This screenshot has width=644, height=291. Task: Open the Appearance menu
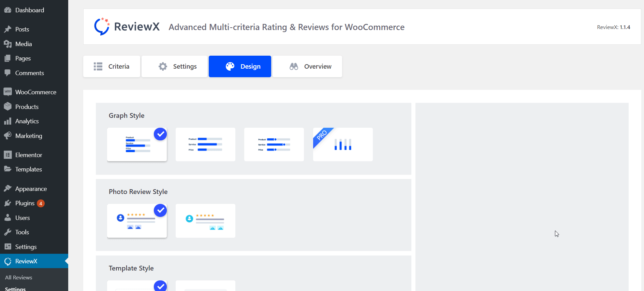[34, 189]
